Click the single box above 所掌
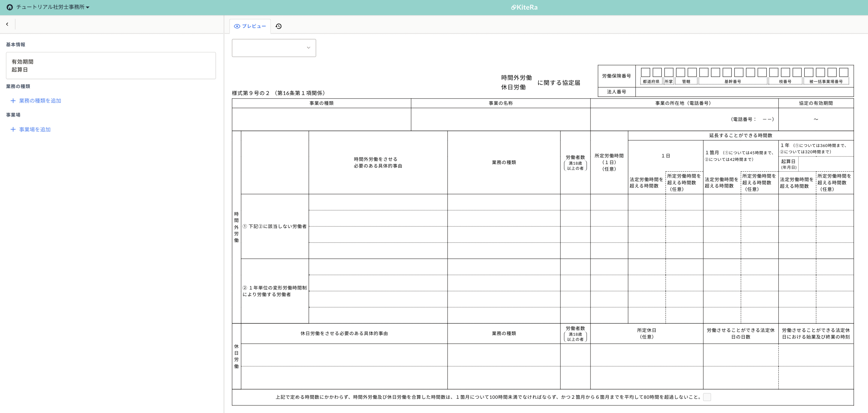Image resolution: width=868 pixels, height=413 pixels. coord(668,73)
